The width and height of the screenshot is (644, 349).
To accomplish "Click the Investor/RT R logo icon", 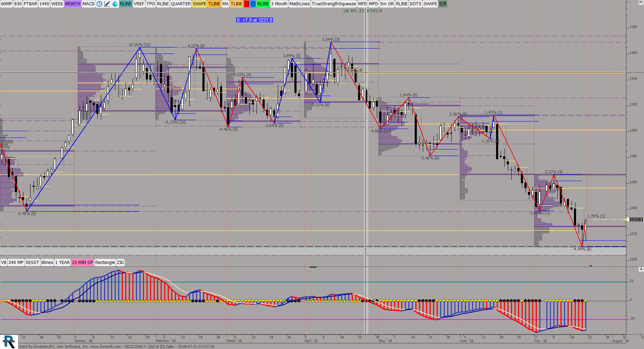I will pyautogui.click(x=9, y=342).
